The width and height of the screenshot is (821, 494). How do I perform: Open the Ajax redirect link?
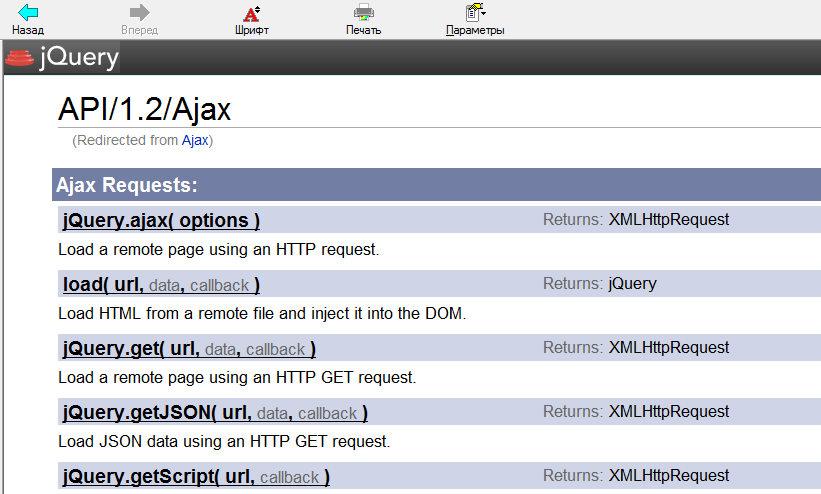(x=195, y=140)
